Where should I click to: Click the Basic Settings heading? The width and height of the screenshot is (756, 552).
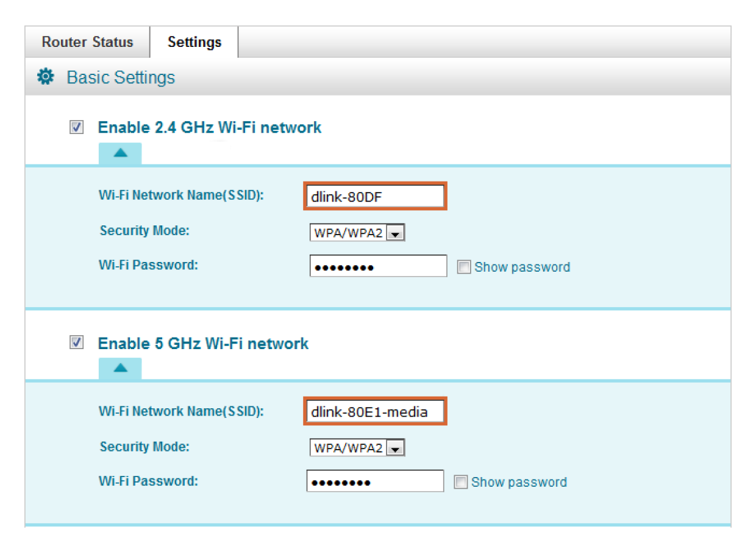[x=121, y=77]
